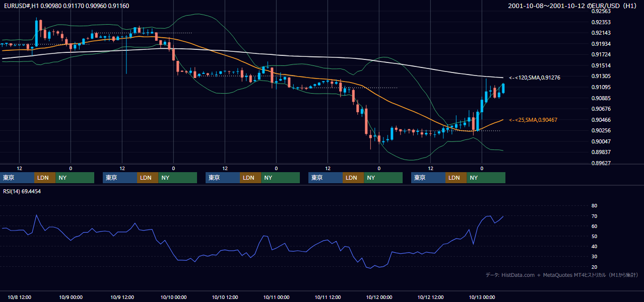Click price axis value 0.91095
644x302 pixels.
pyautogui.click(x=601, y=87)
